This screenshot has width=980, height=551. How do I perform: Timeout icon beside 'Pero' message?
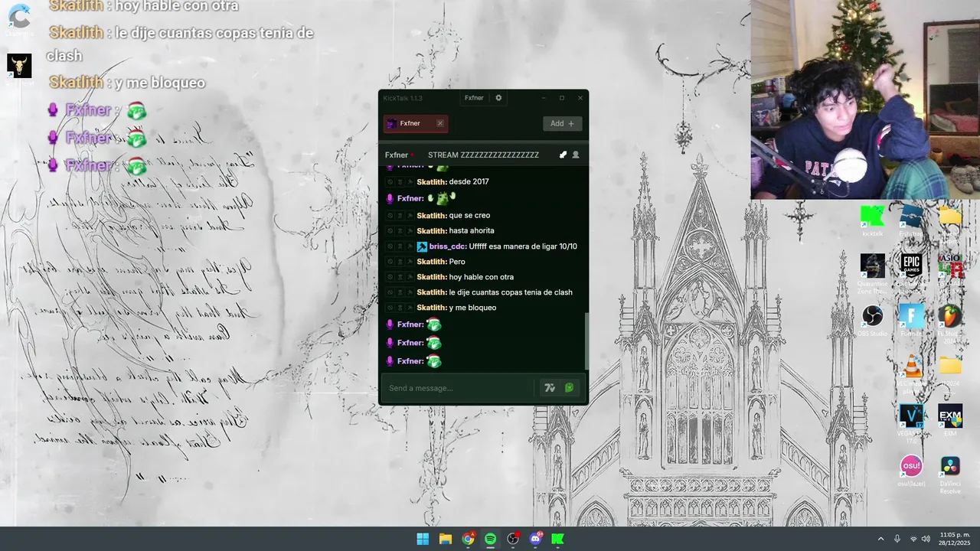click(x=400, y=262)
